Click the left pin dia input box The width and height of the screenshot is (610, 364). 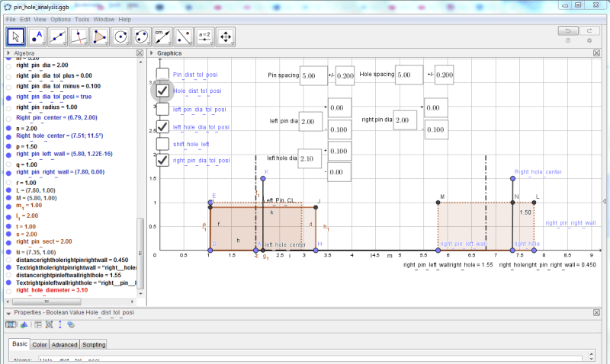click(x=311, y=121)
